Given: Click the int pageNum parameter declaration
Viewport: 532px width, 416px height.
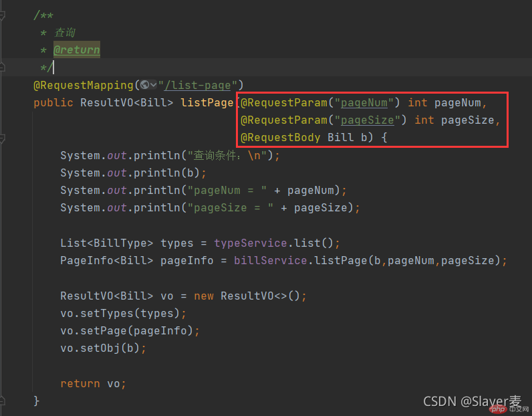Looking at the screenshot, I should click(x=444, y=102).
